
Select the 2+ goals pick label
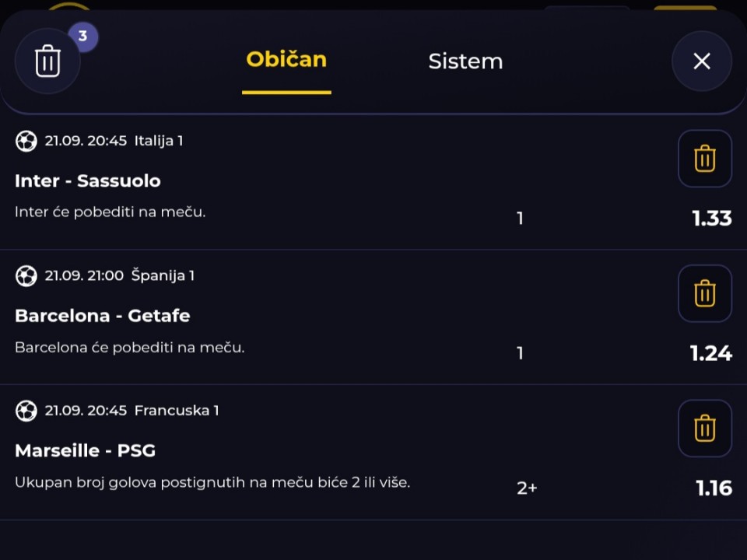(x=527, y=488)
